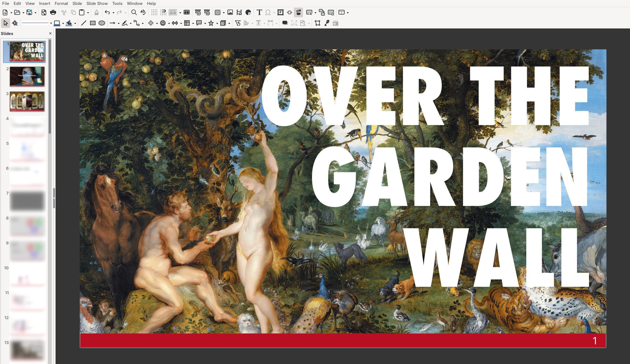This screenshot has height=364, width=630.
Task: Run the spelling check
Action: coord(143,12)
